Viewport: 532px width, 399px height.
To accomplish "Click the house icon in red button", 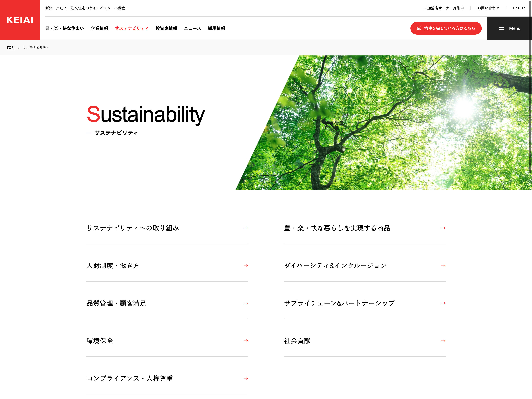I will 419,28.
